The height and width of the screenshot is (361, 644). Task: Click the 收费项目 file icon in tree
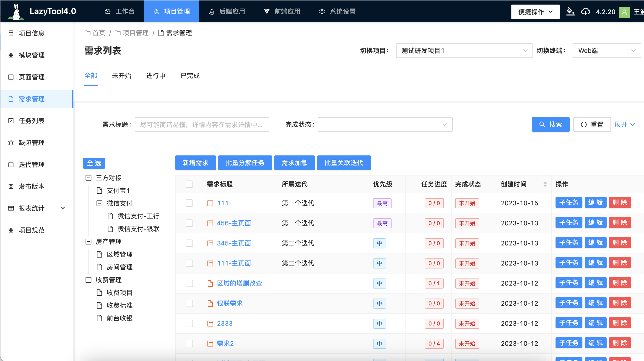tap(99, 293)
